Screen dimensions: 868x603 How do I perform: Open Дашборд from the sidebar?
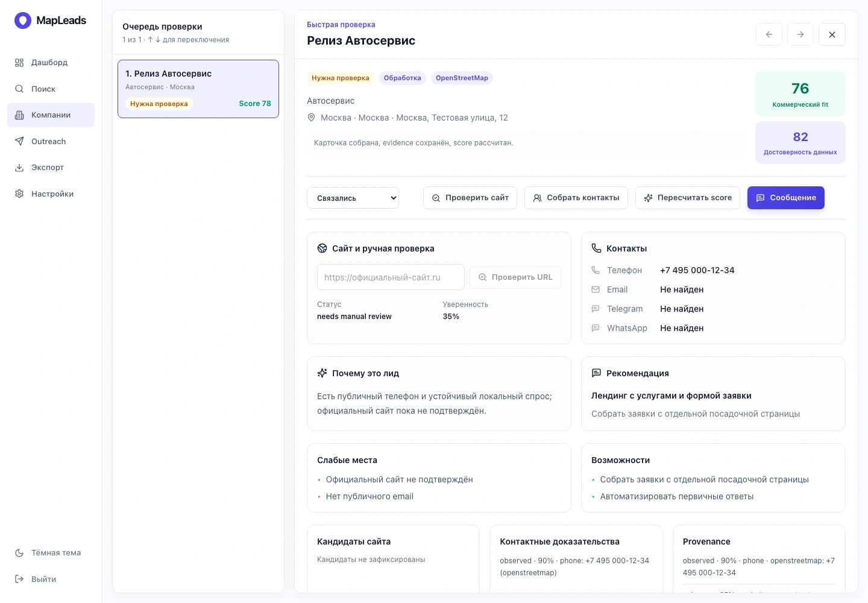tap(51, 63)
